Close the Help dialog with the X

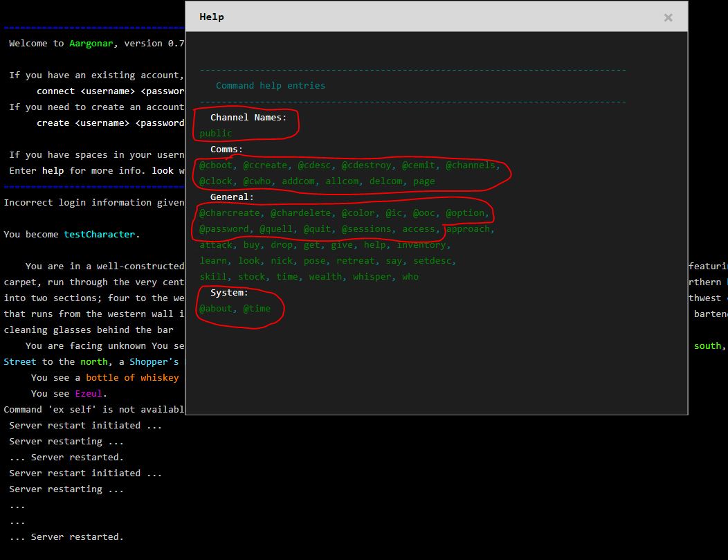point(668,17)
